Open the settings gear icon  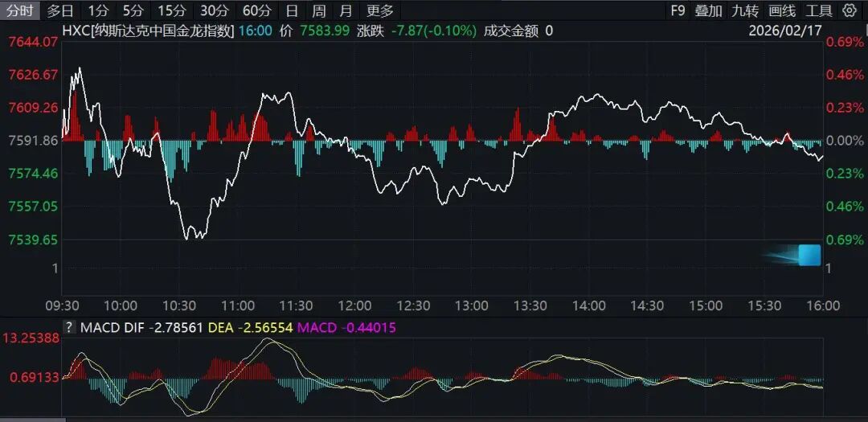(850, 10)
